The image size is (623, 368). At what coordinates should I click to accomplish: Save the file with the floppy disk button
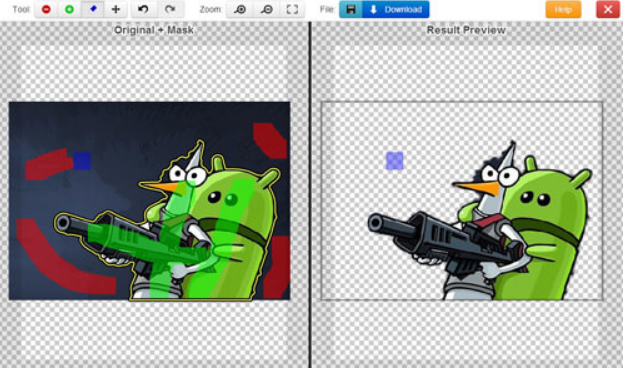click(x=350, y=9)
